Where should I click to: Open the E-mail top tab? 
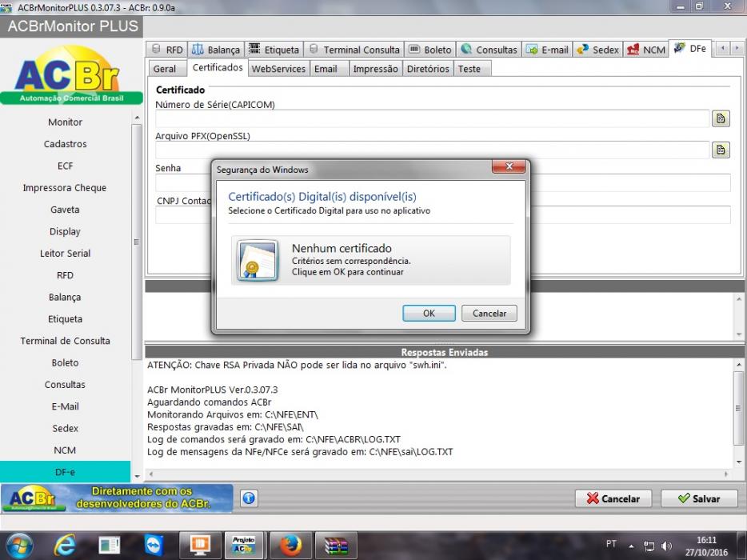pyautogui.click(x=547, y=50)
